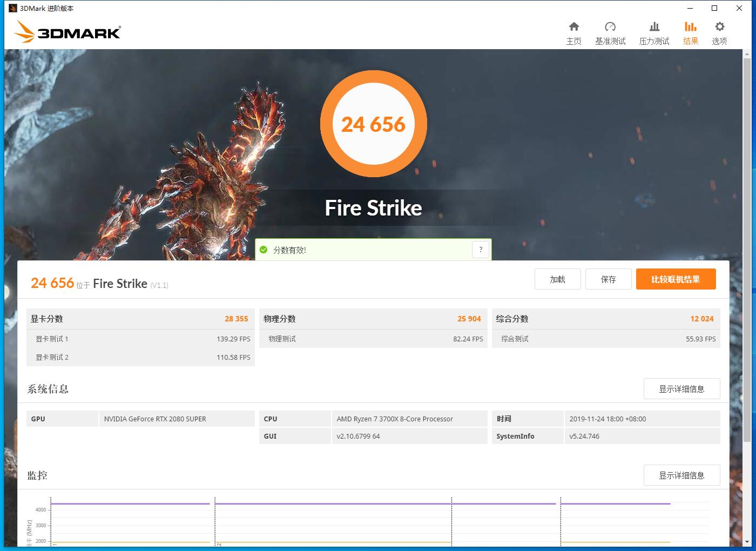Click the 显卡测试 2 value 110.58 FPS
The width and height of the screenshot is (756, 551).
[x=233, y=357]
